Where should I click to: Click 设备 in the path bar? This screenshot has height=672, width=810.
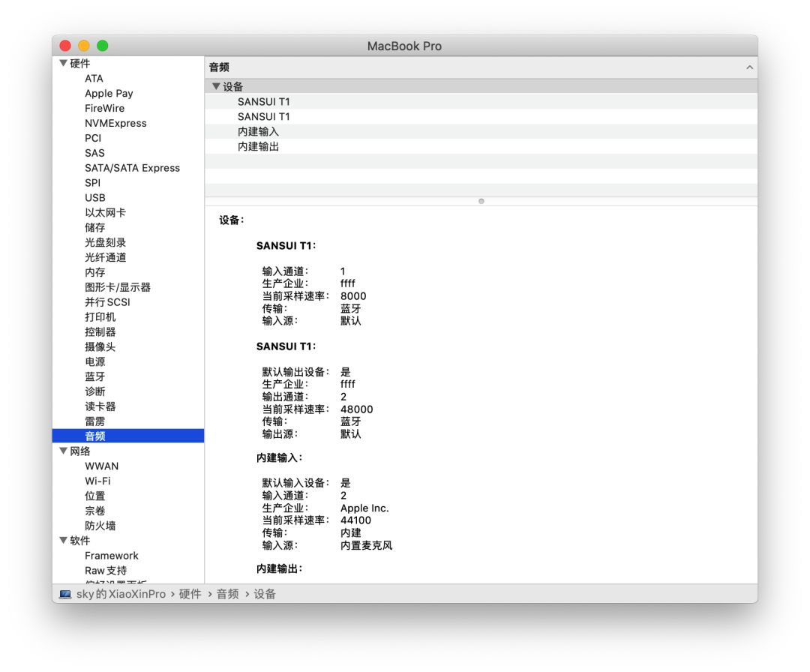pyautogui.click(x=265, y=595)
